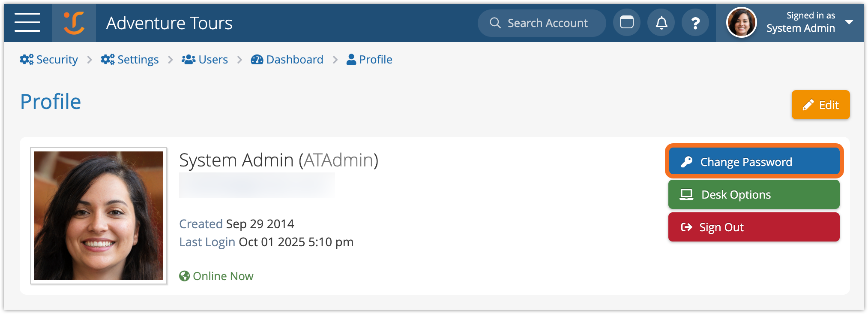Click the Security gears icon in breadcrumb

(x=27, y=60)
